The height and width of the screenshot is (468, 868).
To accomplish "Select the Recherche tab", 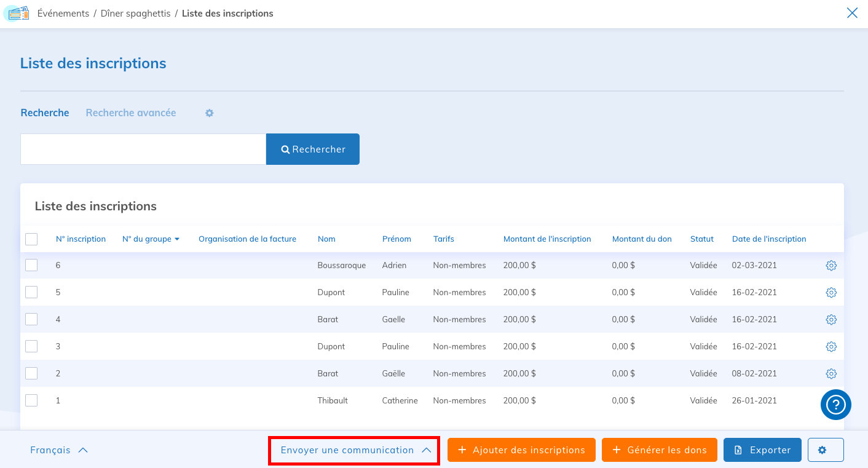I will [45, 113].
